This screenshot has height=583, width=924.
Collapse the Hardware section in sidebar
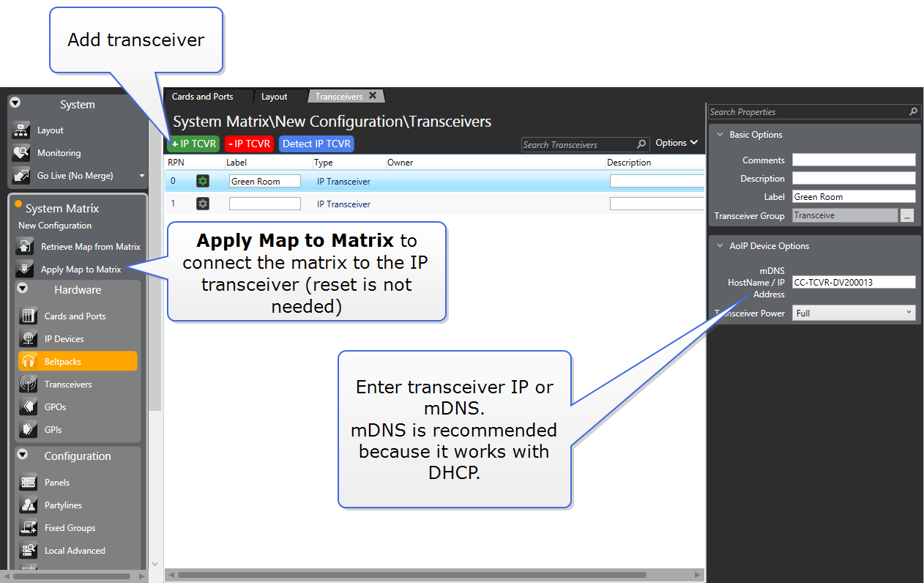(x=23, y=289)
